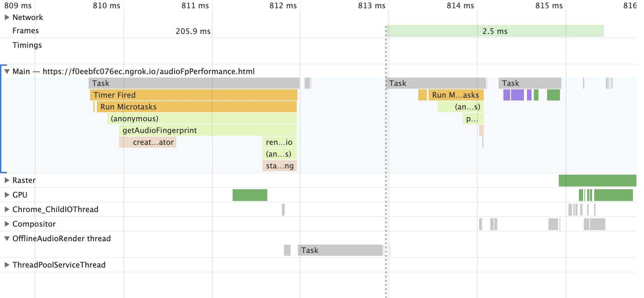Expand the Compositor track
This screenshot has width=644, height=298.
click(x=7, y=224)
